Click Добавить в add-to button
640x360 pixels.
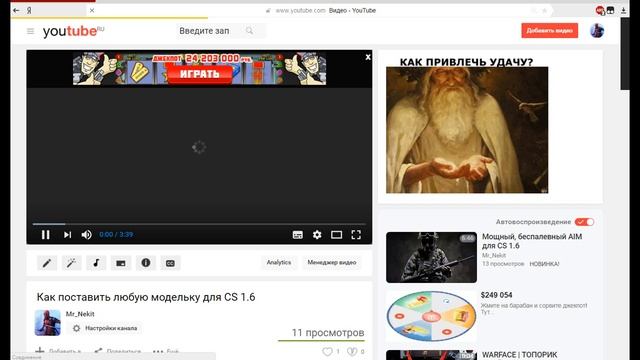(x=58, y=351)
